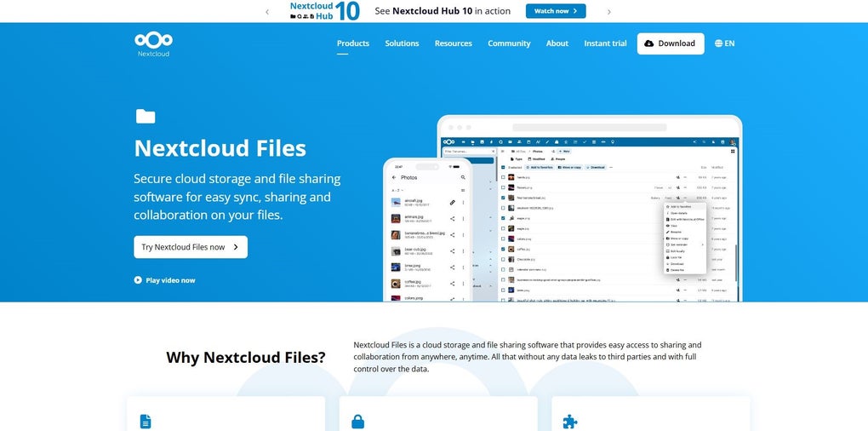The height and width of the screenshot is (431, 868).
Task: Click the padlock icon on the middle card
Action: point(357,422)
